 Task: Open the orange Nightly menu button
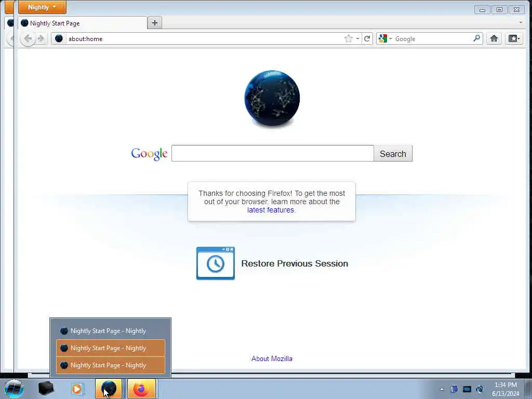pyautogui.click(x=42, y=7)
